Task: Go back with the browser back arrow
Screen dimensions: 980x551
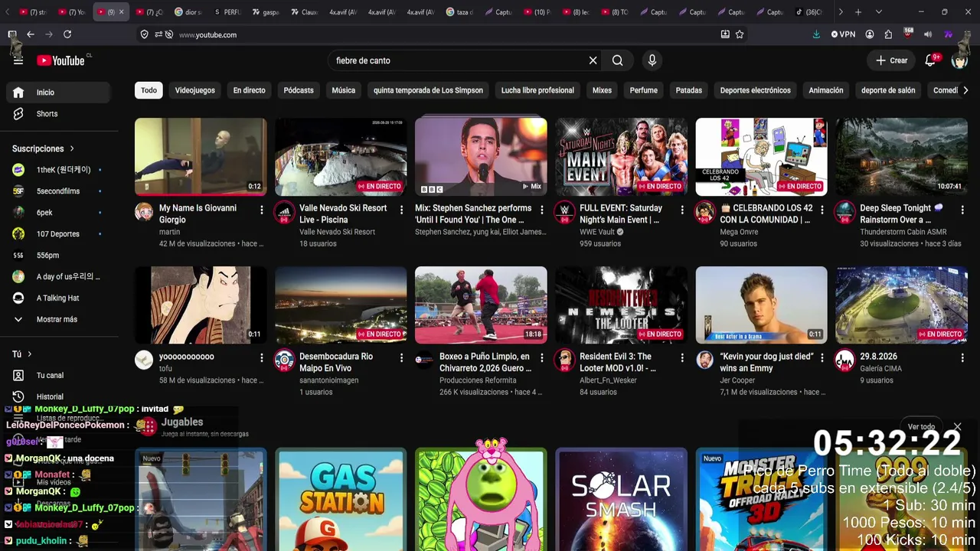Action: coord(31,34)
